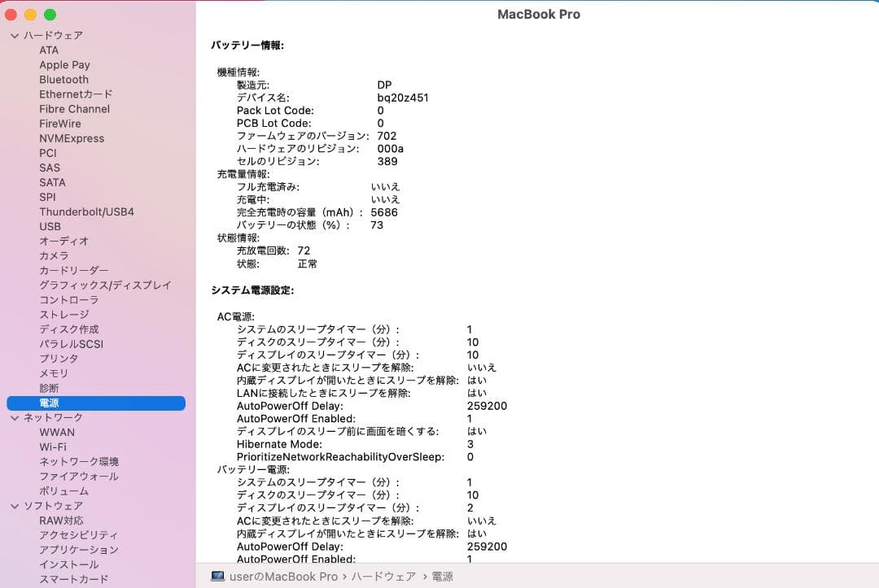This screenshot has height=588, width=879.
Task: Collapse the ハードウェア section
Action: pos(13,35)
